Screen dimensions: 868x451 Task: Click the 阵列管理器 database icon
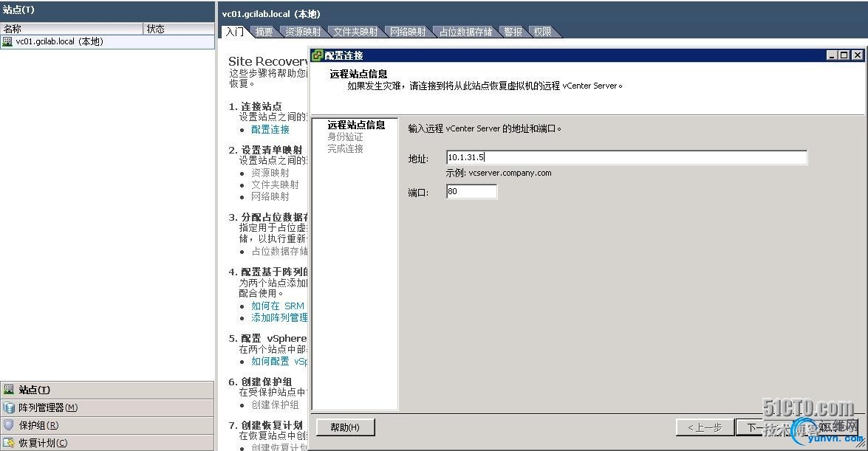[x=8, y=408]
